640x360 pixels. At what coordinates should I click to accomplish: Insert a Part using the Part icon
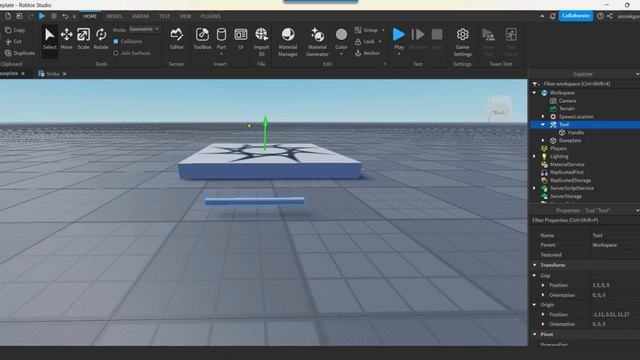[221, 35]
